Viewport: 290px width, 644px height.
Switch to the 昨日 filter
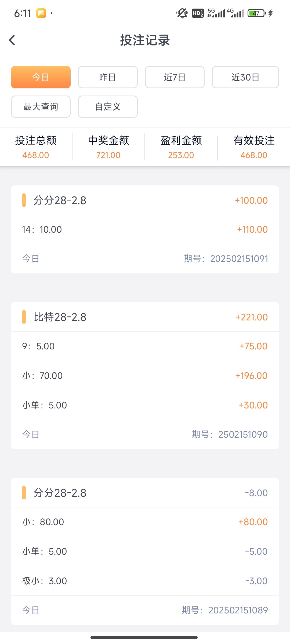click(x=108, y=77)
